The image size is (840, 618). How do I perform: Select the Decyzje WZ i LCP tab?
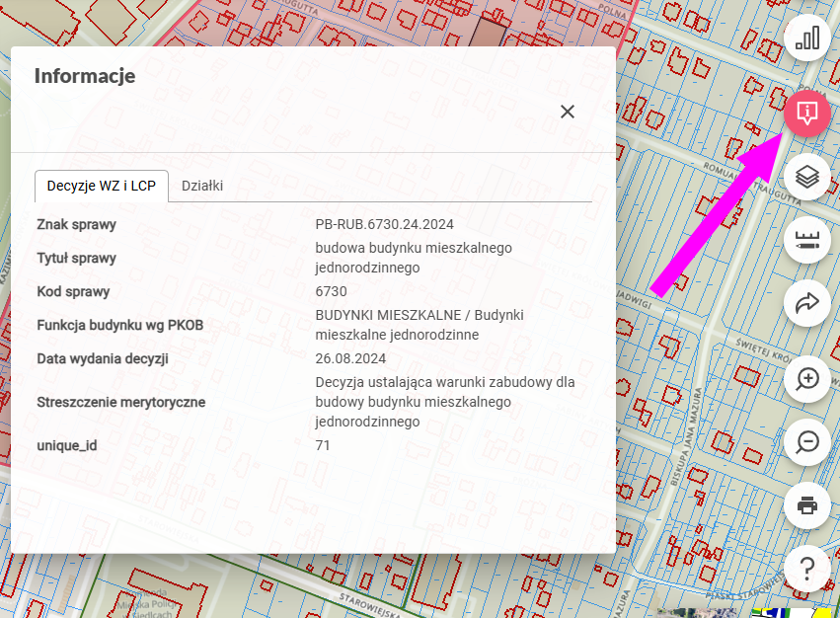(x=102, y=186)
